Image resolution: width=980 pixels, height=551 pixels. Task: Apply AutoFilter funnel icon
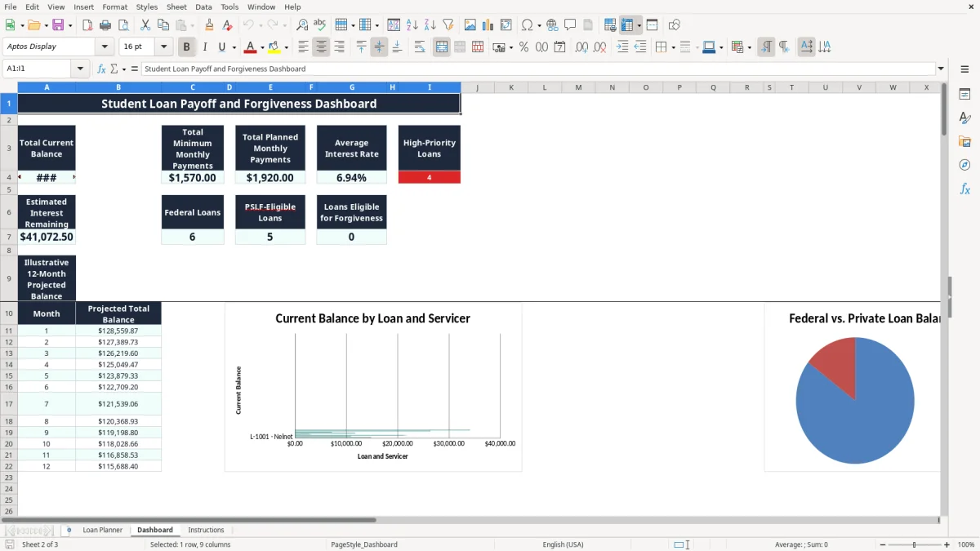point(448,25)
